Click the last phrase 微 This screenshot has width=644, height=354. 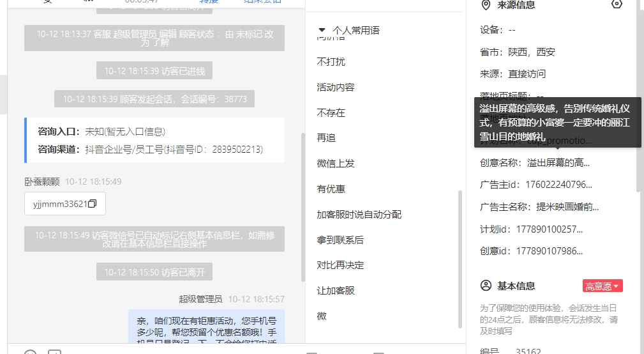[322, 316]
